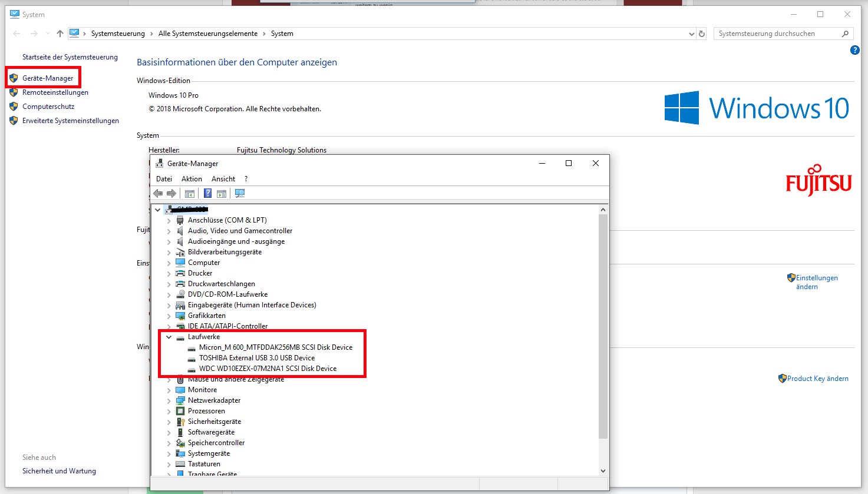Image resolution: width=868 pixels, height=494 pixels.
Task: Open the Datei menu
Action: (164, 179)
